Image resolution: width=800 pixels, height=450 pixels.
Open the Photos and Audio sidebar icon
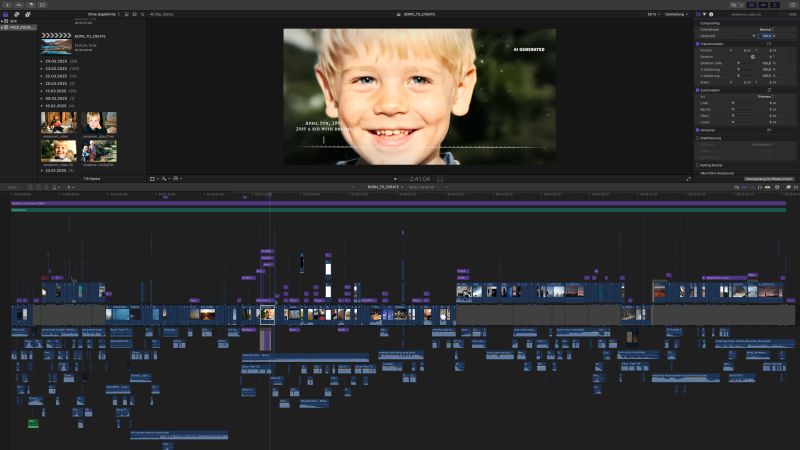pos(16,14)
